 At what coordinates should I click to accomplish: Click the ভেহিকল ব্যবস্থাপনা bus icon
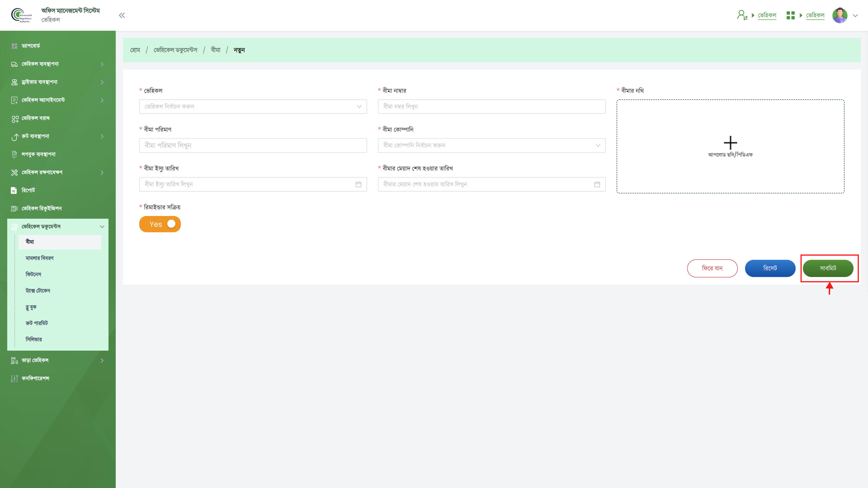pyautogui.click(x=14, y=64)
